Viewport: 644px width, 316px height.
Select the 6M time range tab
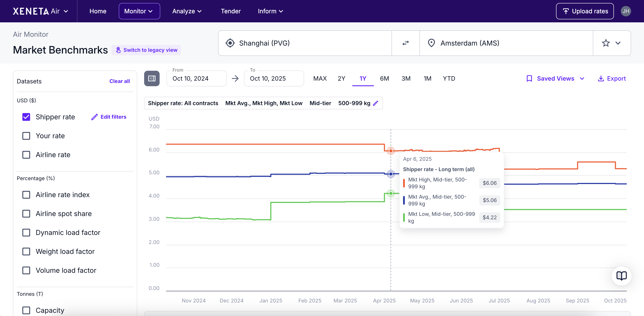(384, 78)
